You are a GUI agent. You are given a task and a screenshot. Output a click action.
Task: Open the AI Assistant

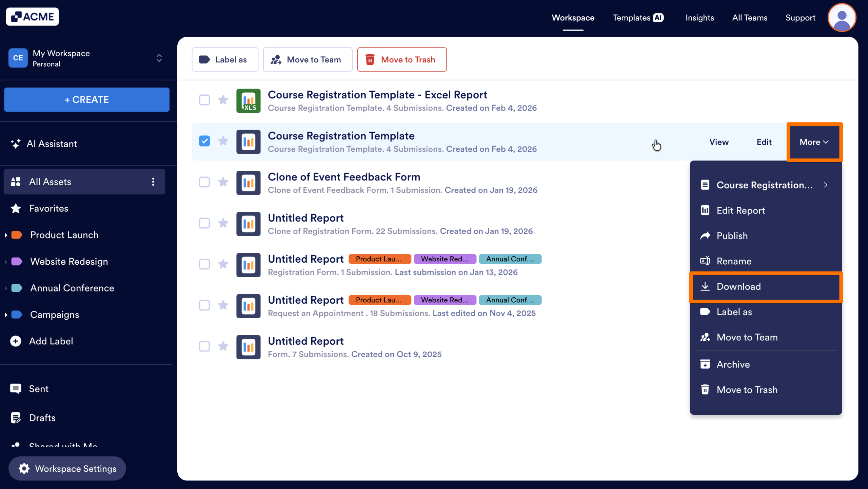52,144
